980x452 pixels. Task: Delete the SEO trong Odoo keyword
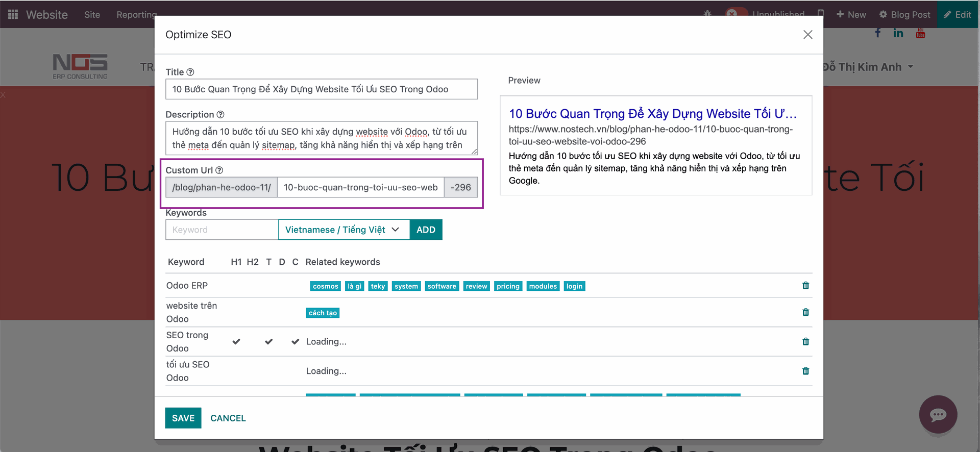click(805, 342)
